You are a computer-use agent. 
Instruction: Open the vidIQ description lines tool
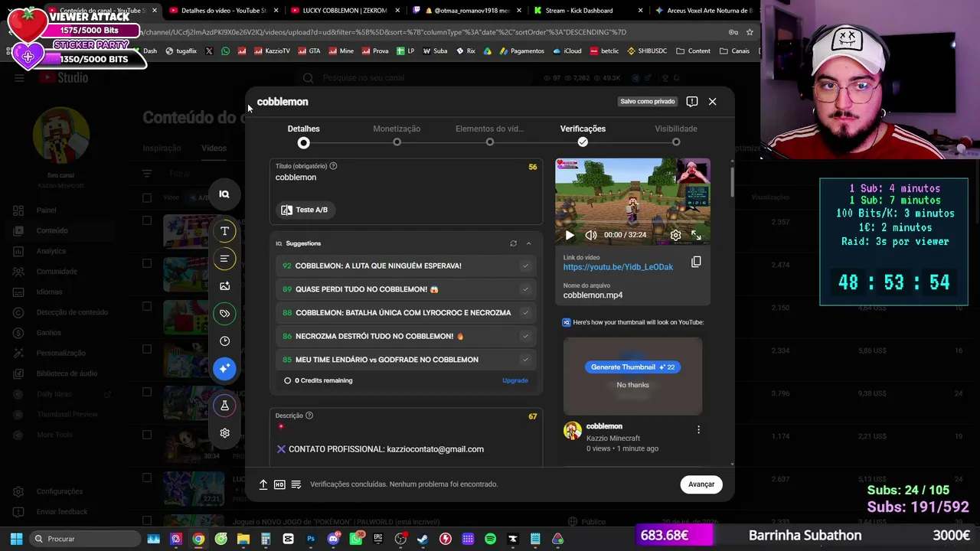(x=224, y=259)
